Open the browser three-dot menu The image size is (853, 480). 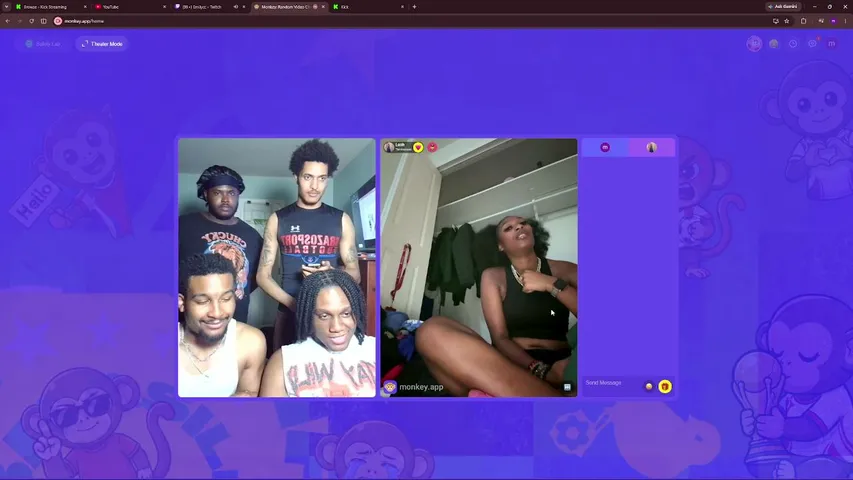point(845,21)
